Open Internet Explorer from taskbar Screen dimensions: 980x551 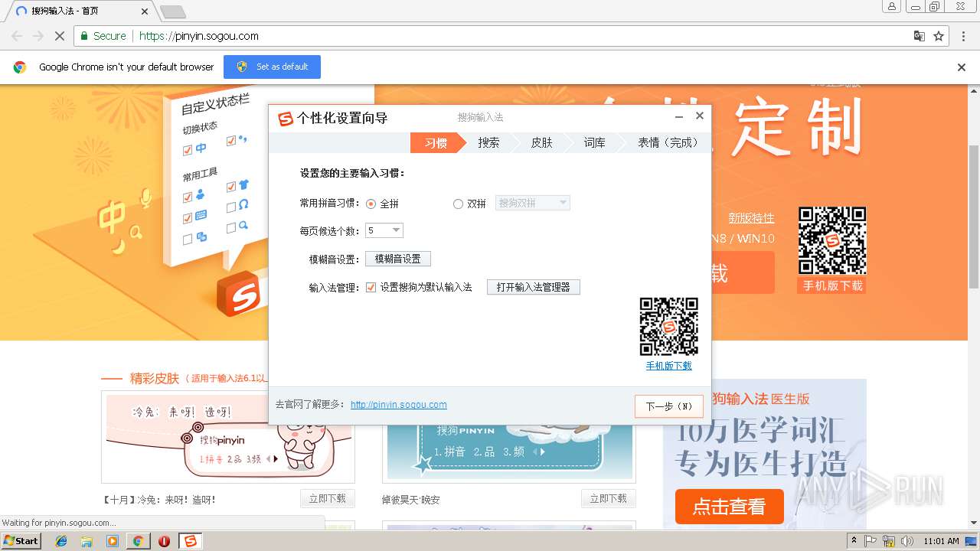click(x=61, y=541)
